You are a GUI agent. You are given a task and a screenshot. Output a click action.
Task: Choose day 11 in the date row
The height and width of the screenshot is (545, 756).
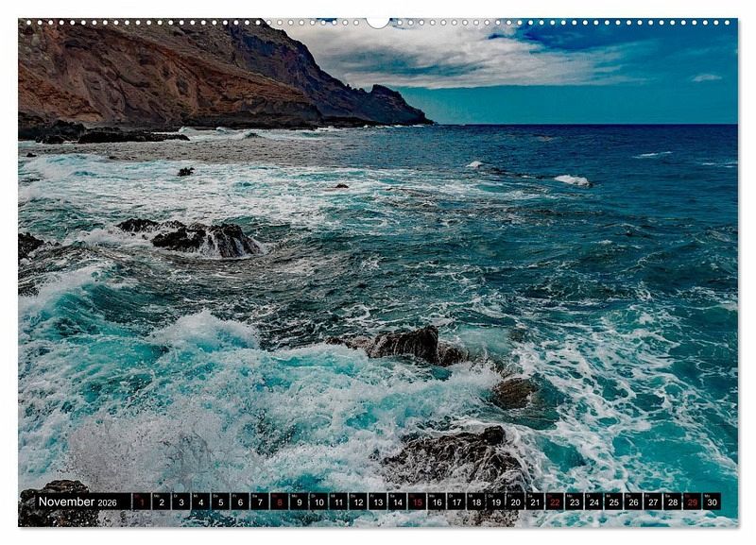pyautogui.click(x=338, y=502)
